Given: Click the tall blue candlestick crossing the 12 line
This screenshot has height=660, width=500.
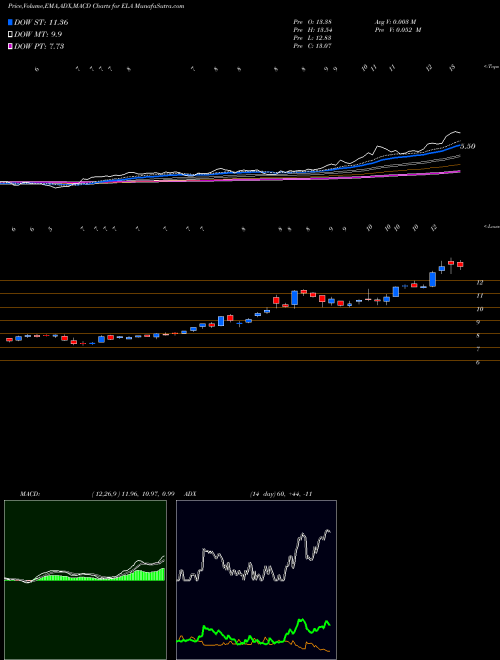Looking at the screenshot, I should point(432,279).
